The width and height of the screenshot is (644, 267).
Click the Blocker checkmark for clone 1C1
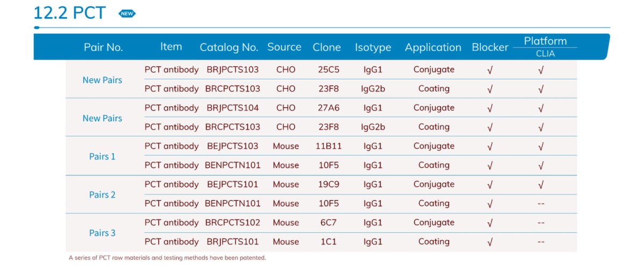489,242
